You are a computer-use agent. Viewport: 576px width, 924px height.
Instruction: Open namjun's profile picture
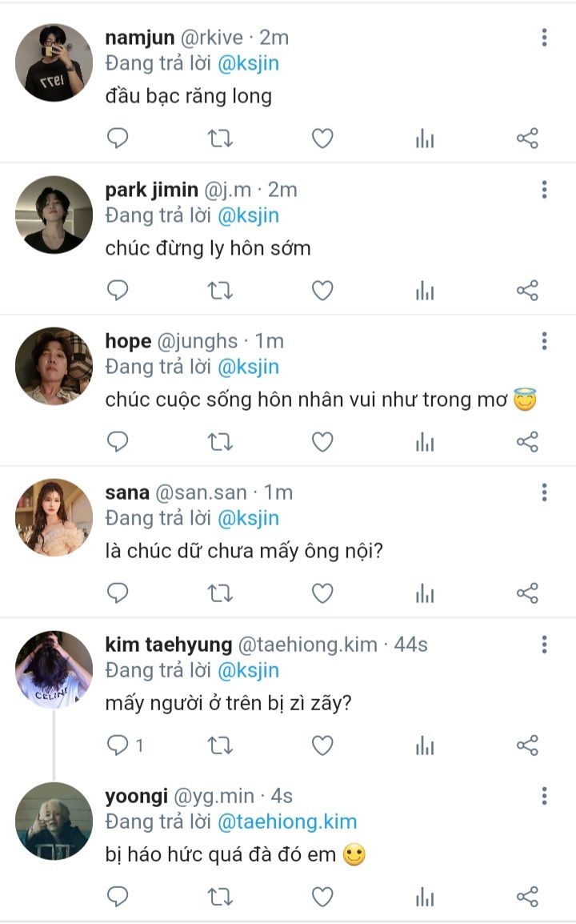click(54, 62)
